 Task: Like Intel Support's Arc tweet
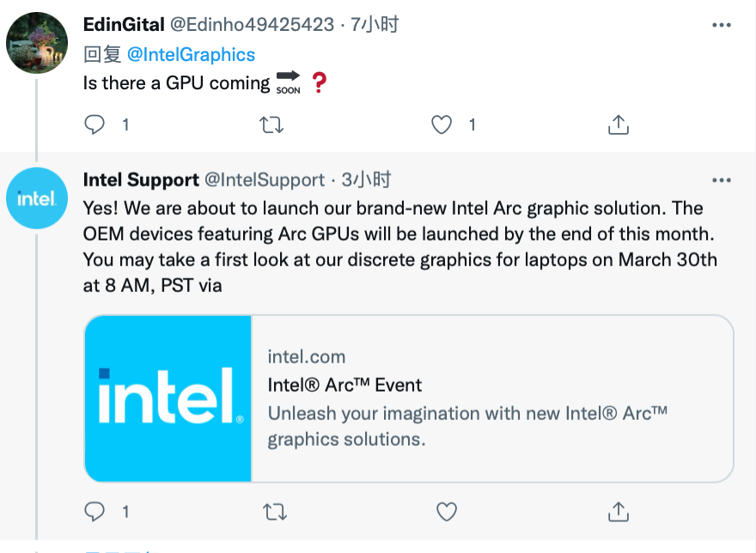click(447, 512)
